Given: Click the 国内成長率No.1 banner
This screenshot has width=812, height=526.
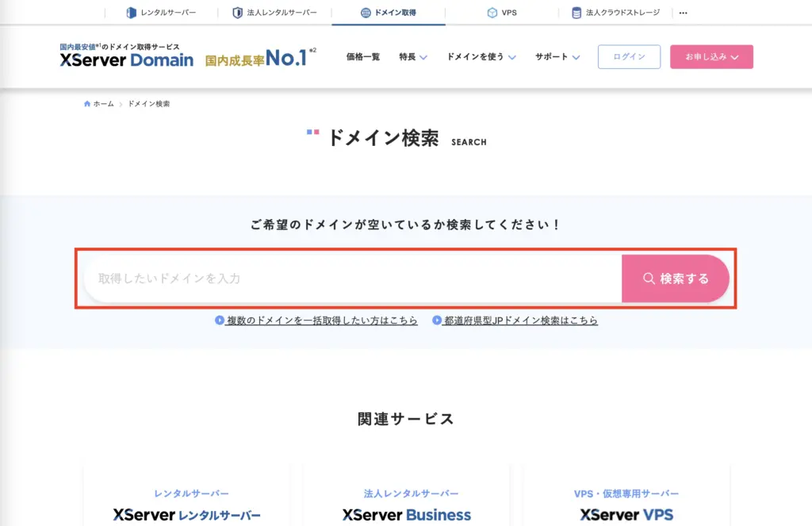Looking at the screenshot, I should (x=260, y=58).
